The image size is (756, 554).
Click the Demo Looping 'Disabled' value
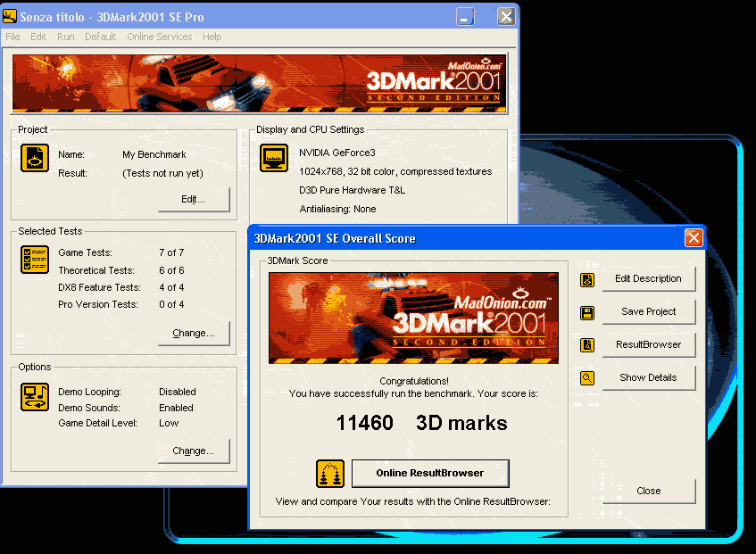(178, 392)
